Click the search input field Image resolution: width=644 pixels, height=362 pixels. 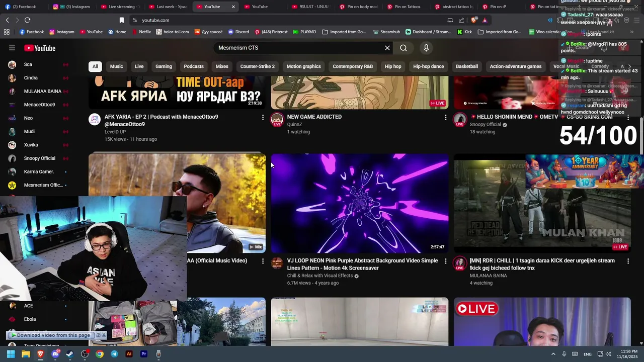(x=299, y=48)
